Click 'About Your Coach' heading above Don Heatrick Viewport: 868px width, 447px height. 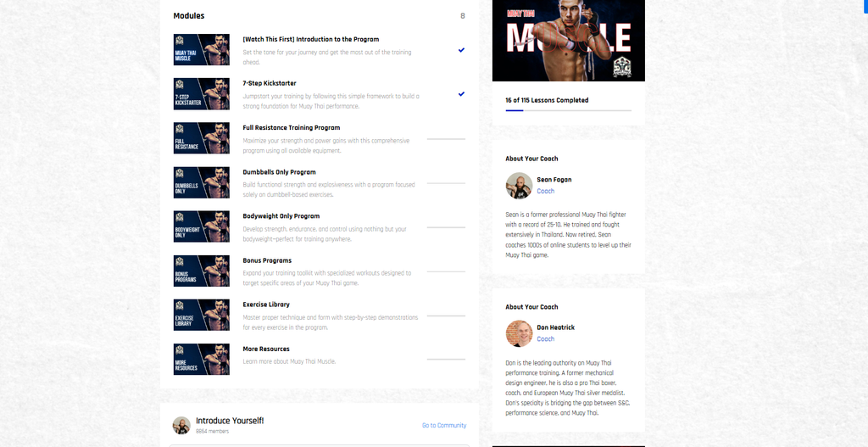pyautogui.click(x=531, y=307)
